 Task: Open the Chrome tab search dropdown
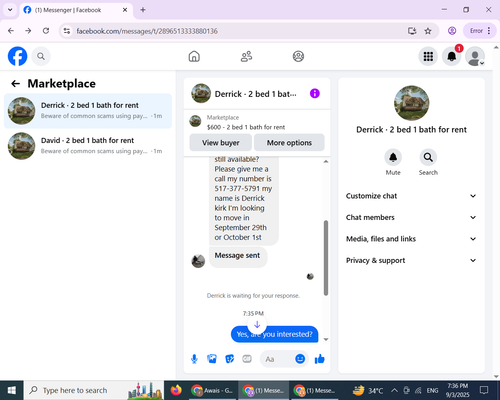pos(10,10)
